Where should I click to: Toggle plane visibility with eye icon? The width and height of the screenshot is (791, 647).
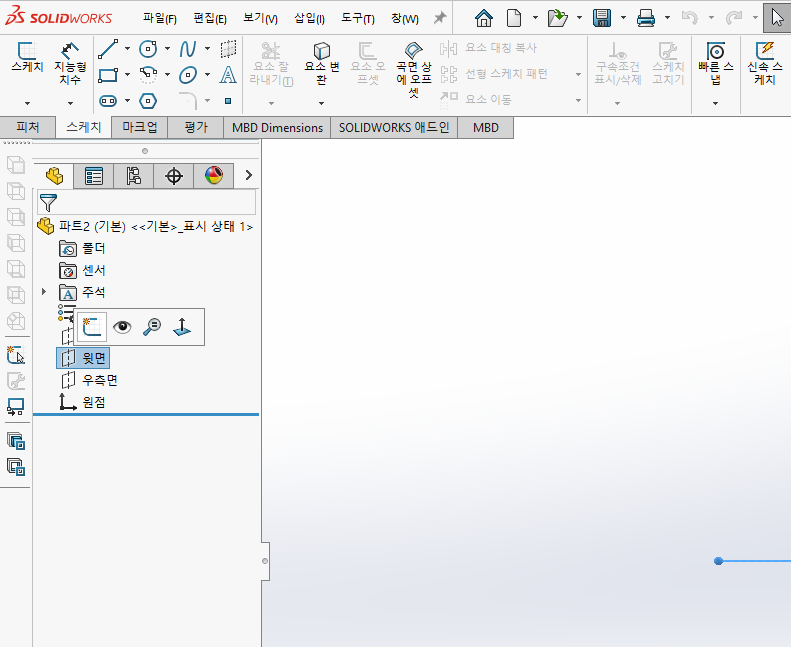click(x=122, y=327)
